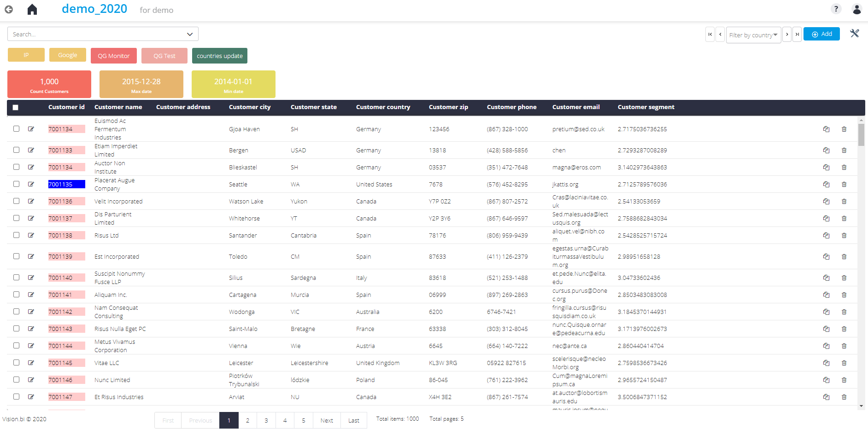868x429 pixels.
Task: Click the Max date 2015-12-28 card
Action: click(x=141, y=84)
